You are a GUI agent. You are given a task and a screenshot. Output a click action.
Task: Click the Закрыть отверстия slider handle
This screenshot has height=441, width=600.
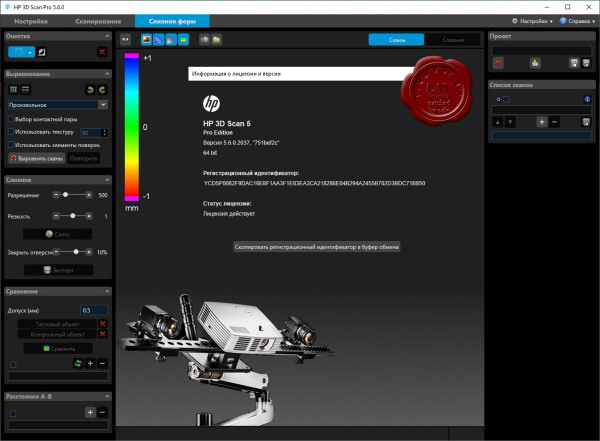point(76,252)
